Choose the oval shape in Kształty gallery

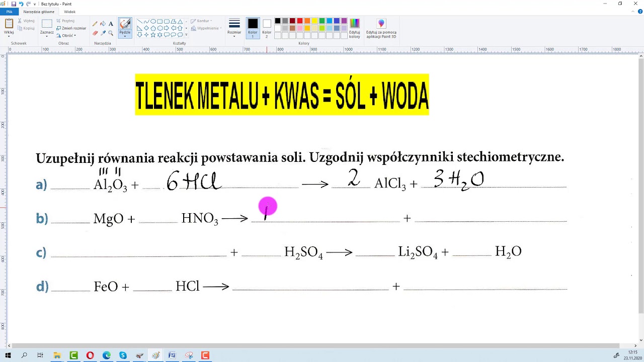coord(153,21)
